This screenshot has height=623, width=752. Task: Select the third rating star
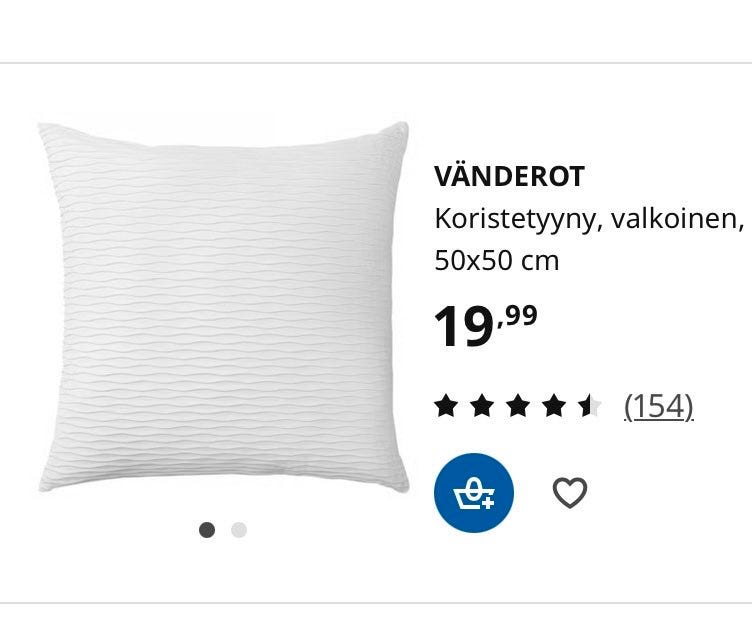click(518, 406)
